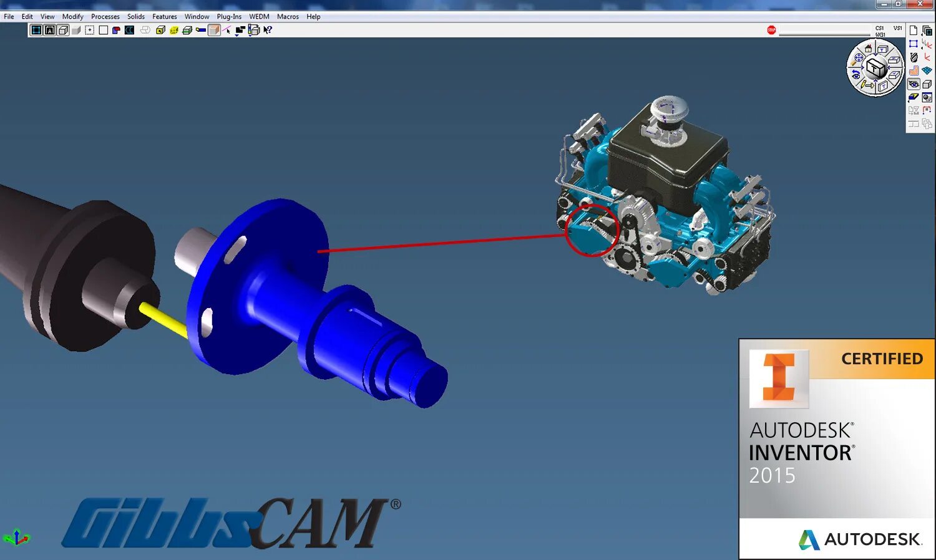The width and height of the screenshot is (936, 560).
Task: Click the axis triad in bottom-left corner
Action: pyautogui.click(x=16, y=538)
